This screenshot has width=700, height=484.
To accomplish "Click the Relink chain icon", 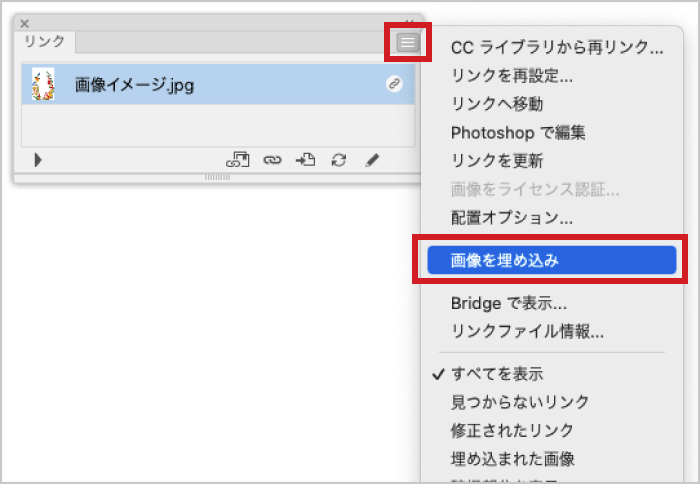I will point(271,160).
